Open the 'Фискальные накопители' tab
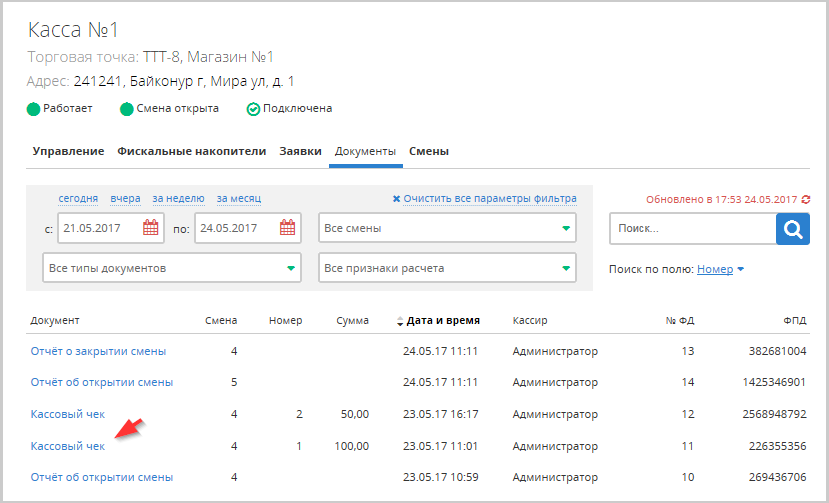 pyautogui.click(x=191, y=151)
